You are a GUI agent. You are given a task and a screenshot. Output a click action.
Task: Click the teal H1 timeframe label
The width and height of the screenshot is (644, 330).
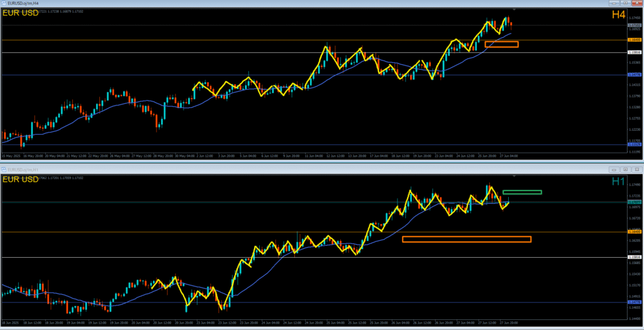click(x=619, y=181)
